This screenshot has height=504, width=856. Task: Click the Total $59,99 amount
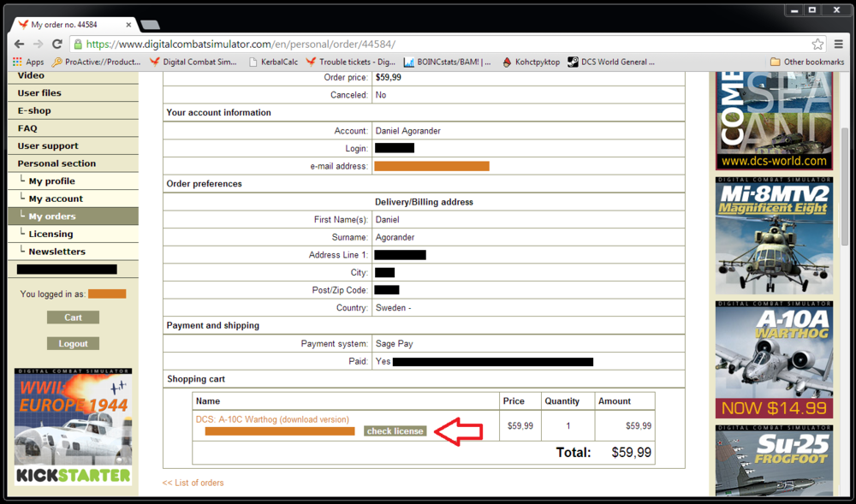coord(631,452)
